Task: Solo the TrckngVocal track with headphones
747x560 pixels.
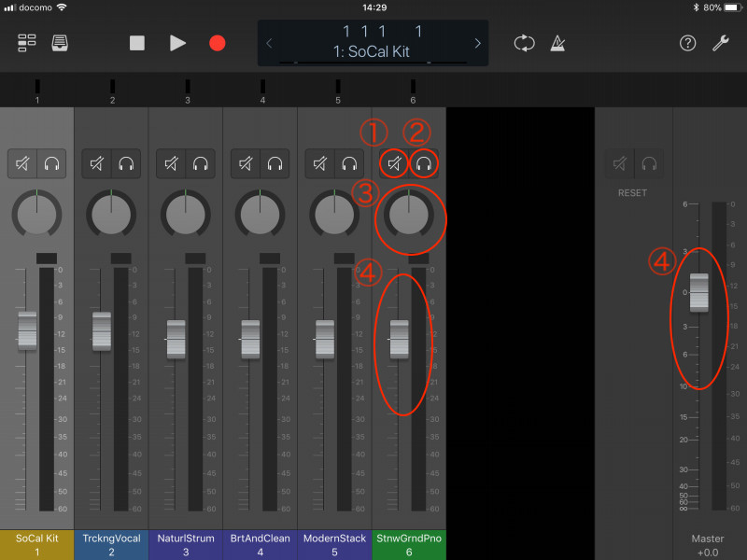Action: coord(125,163)
